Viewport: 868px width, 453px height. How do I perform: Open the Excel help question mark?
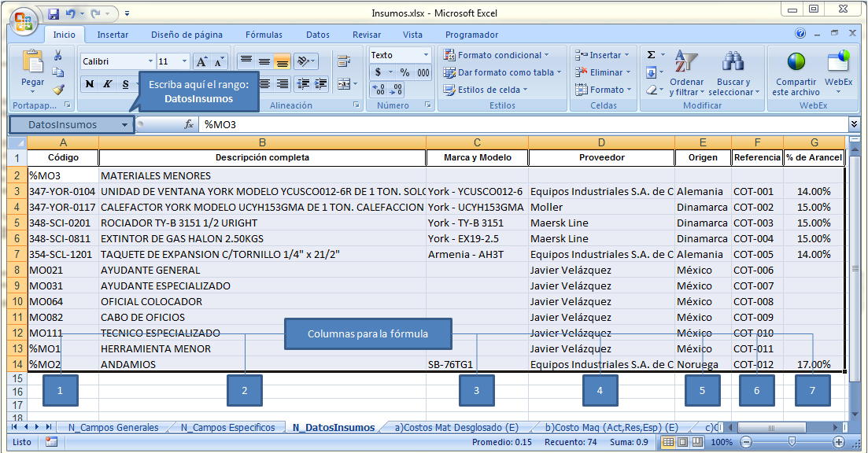coord(800,33)
